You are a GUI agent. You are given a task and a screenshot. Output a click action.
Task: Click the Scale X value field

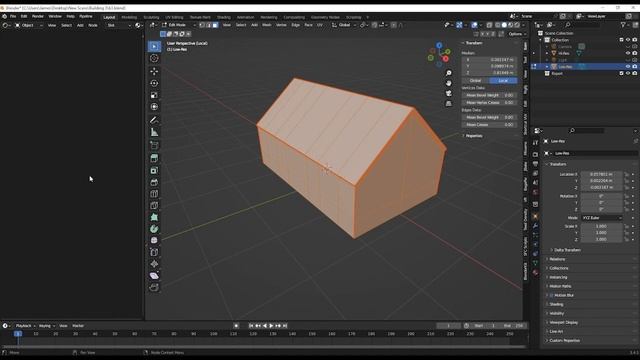(x=602, y=226)
